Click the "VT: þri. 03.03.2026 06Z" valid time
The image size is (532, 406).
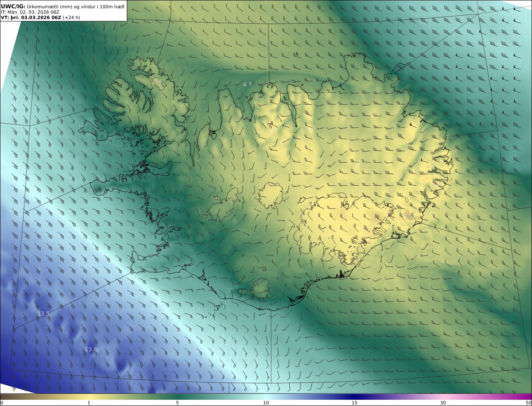[31, 17]
